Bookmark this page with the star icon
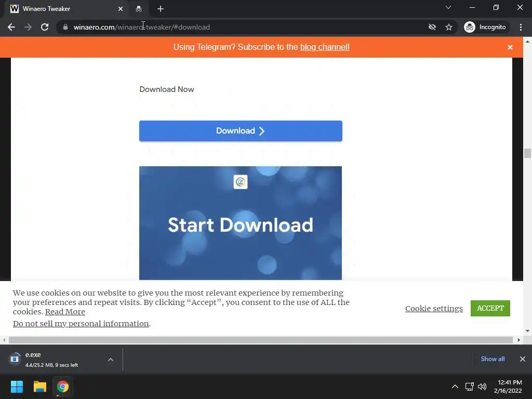This screenshot has width=532, height=399. coord(449,27)
